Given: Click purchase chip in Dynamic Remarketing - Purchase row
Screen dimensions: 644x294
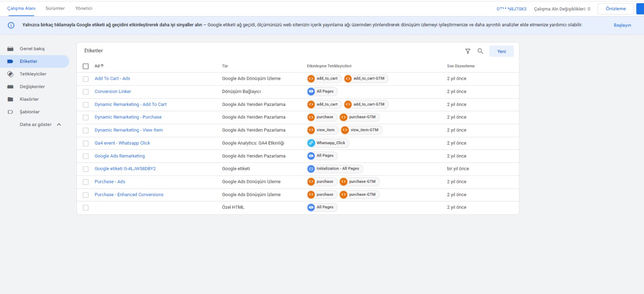Looking at the screenshot, I should tap(322, 117).
